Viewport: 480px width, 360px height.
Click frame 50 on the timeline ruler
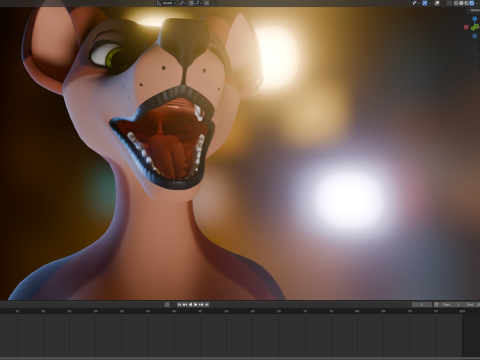[200, 311]
